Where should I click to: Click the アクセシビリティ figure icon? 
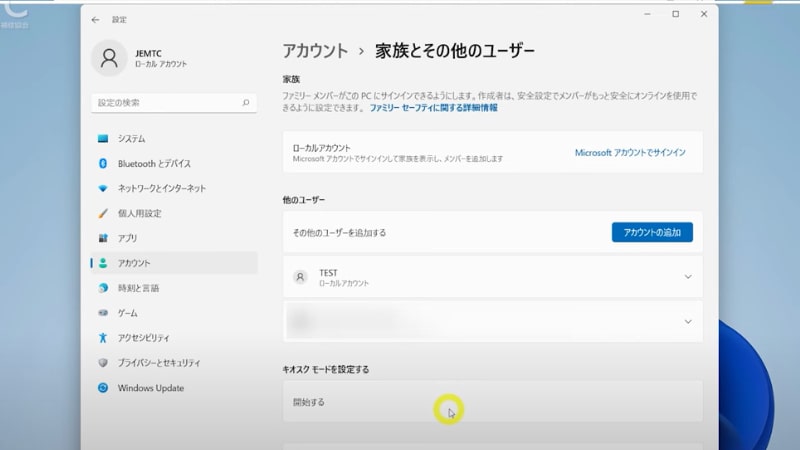[103, 338]
